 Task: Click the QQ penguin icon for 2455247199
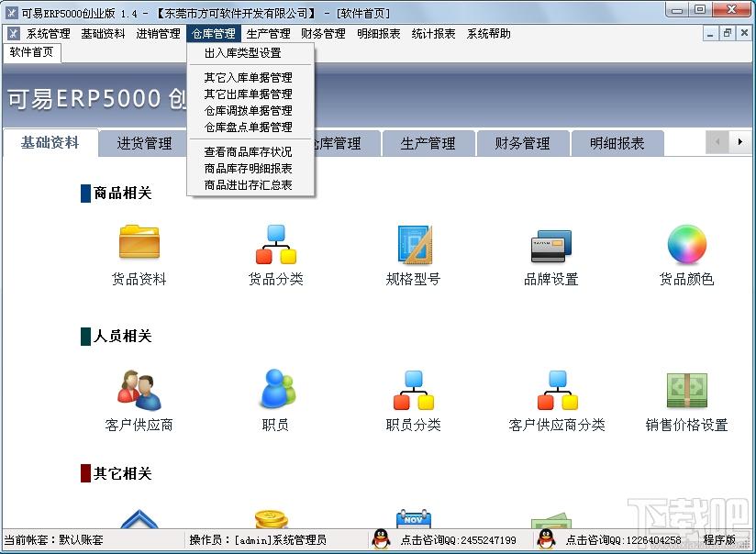pyautogui.click(x=382, y=539)
